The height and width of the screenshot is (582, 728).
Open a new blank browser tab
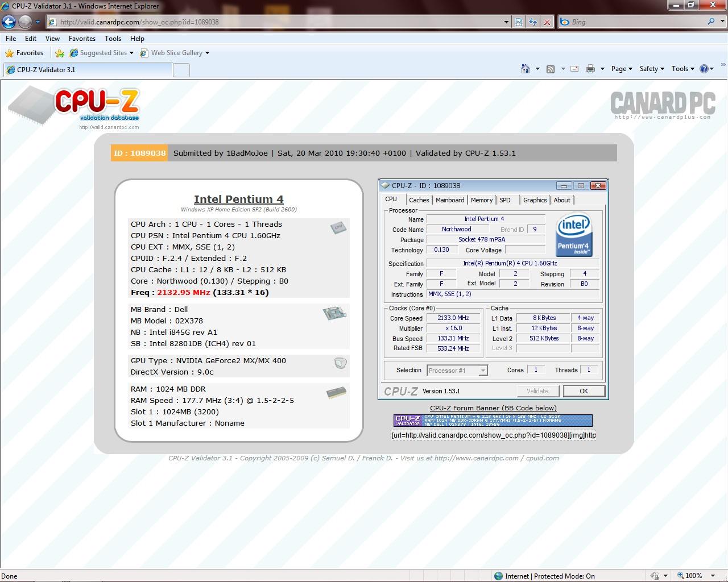pyautogui.click(x=181, y=70)
